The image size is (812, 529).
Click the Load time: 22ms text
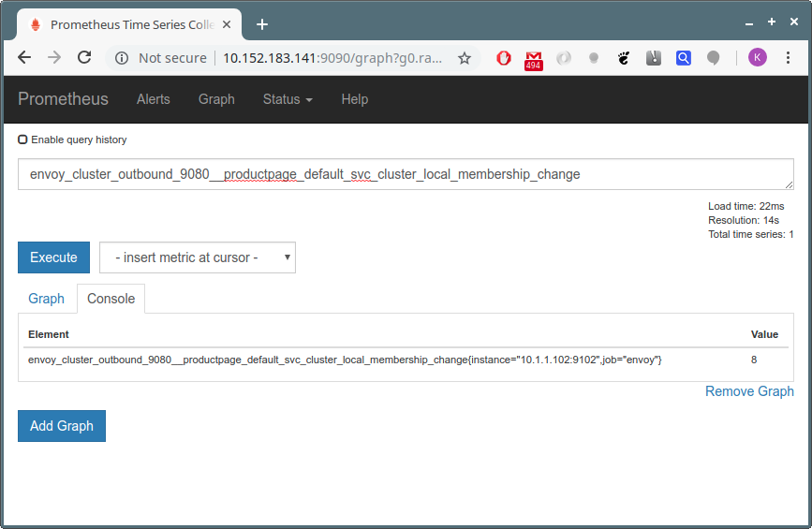[x=746, y=206]
